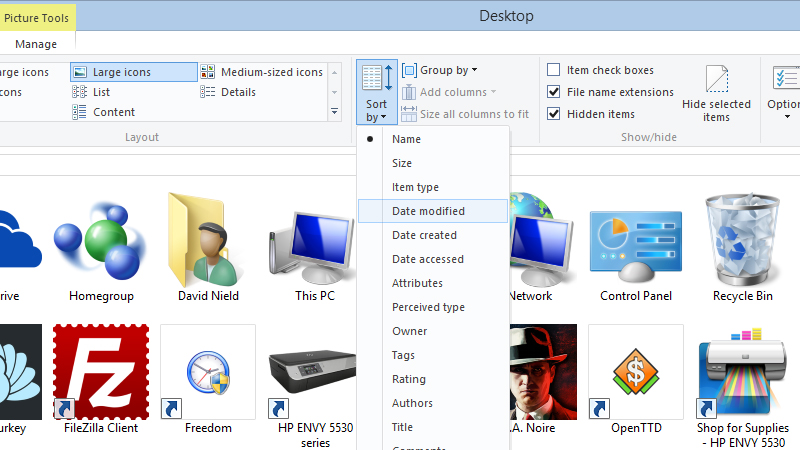Sort by Date accessed
This screenshot has height=450, width=800.
433,259
